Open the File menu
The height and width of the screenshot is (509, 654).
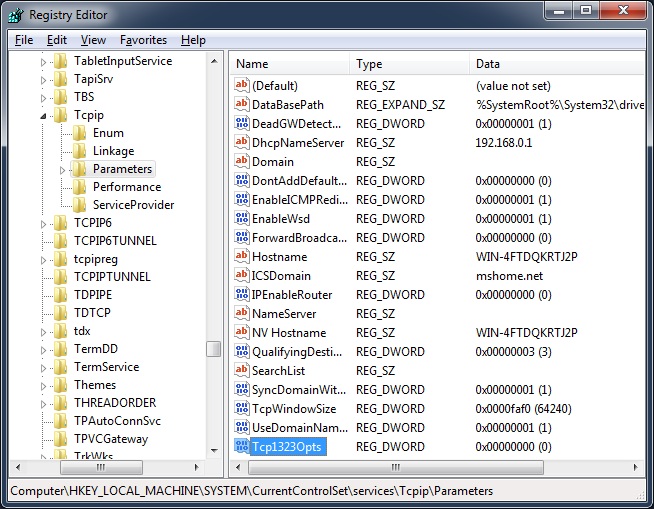click(x=24, y=40)
